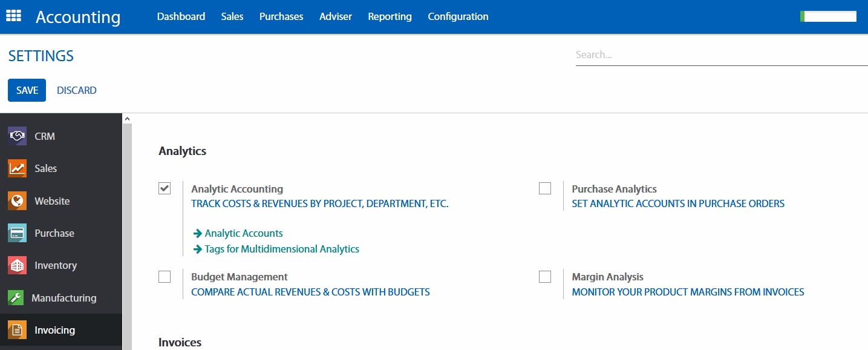Click the CRM handshake icon in sidebar
868x350 pixels.
(x=17, y=136)
